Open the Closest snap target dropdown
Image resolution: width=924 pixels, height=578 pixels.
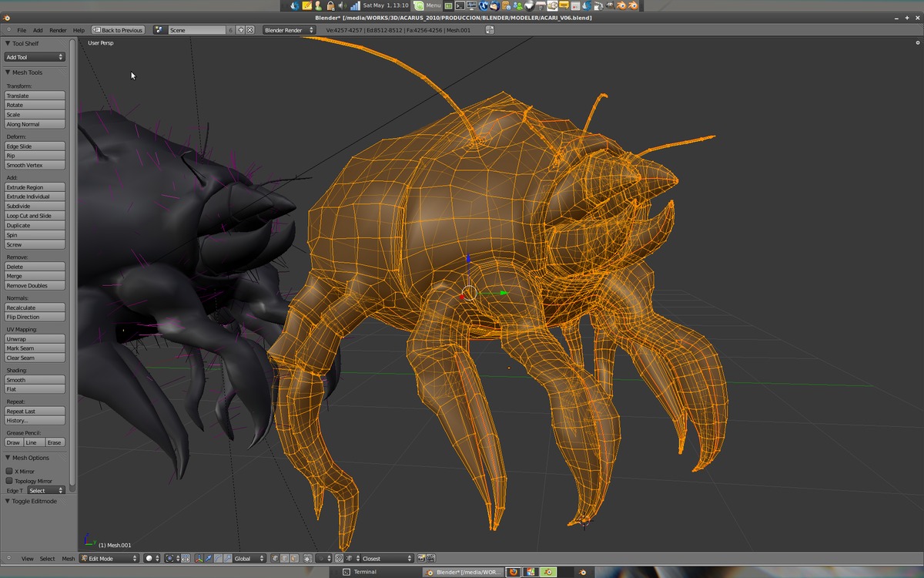pos(386,558)
